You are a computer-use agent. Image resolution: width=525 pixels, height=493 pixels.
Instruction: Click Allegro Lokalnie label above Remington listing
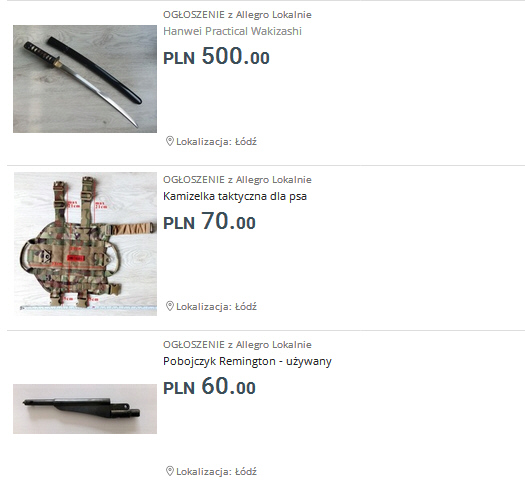[x=274, y=345]
